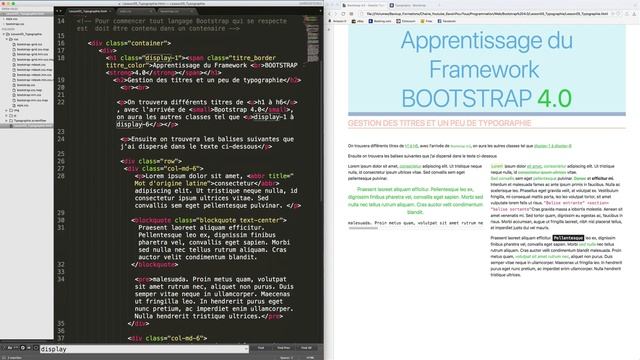This screenshot has width=640, height=360.
Task: Click line number 30 in the editor gutter
Action: pyautogui.click(x=60, y=220)
